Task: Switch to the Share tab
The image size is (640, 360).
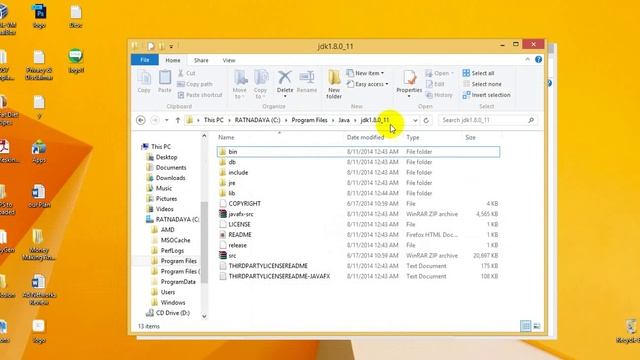Action: [201, 60]
